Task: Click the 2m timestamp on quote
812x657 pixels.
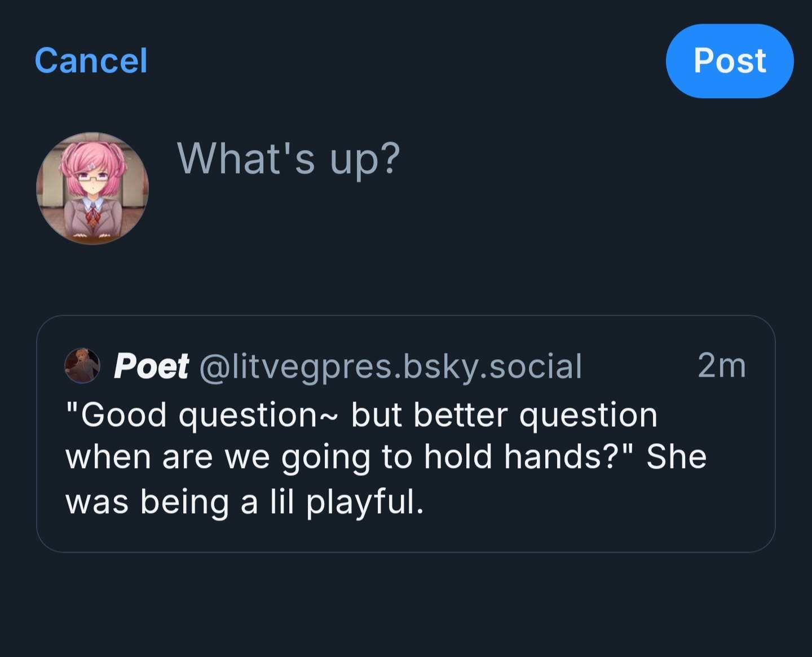Action: [x=721, y=365]
